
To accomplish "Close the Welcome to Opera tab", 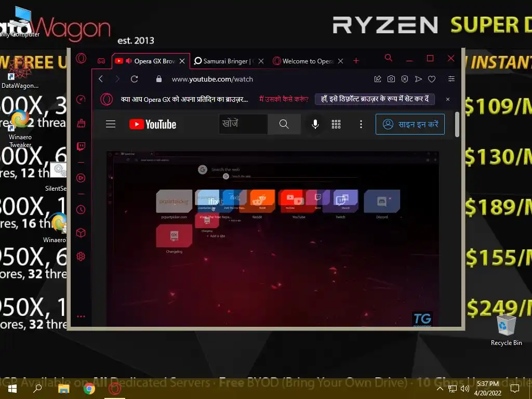I will pyautogui.click(x=341, y=61).
